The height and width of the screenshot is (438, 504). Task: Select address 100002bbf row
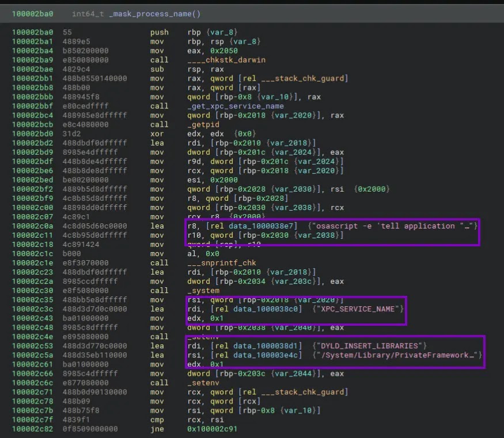32,106
